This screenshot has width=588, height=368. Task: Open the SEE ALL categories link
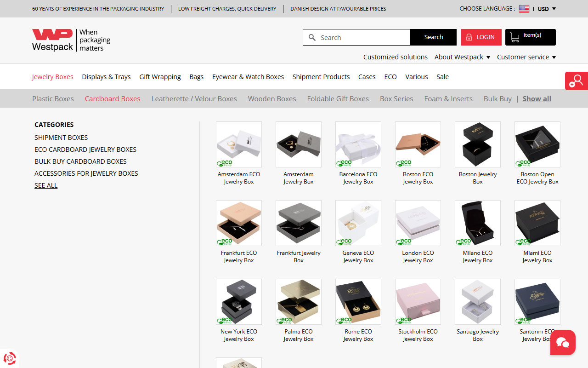[x=45, y=185]
